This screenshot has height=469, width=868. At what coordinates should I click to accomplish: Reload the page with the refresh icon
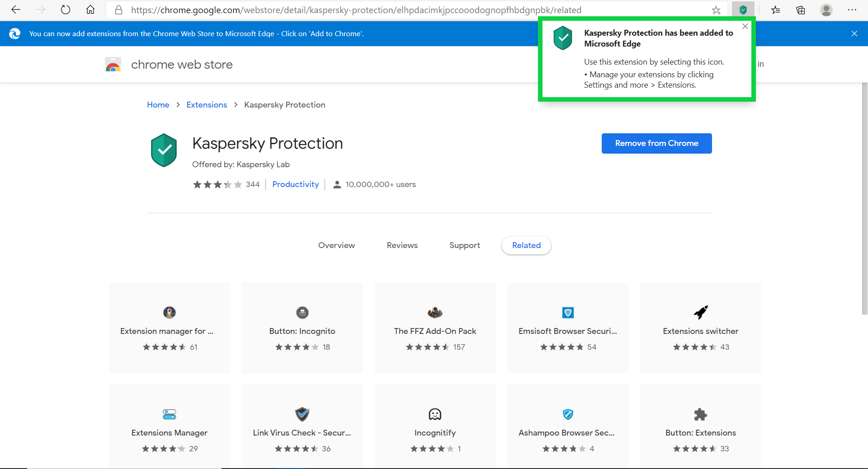pyautogui.click(x=66, y=9)
